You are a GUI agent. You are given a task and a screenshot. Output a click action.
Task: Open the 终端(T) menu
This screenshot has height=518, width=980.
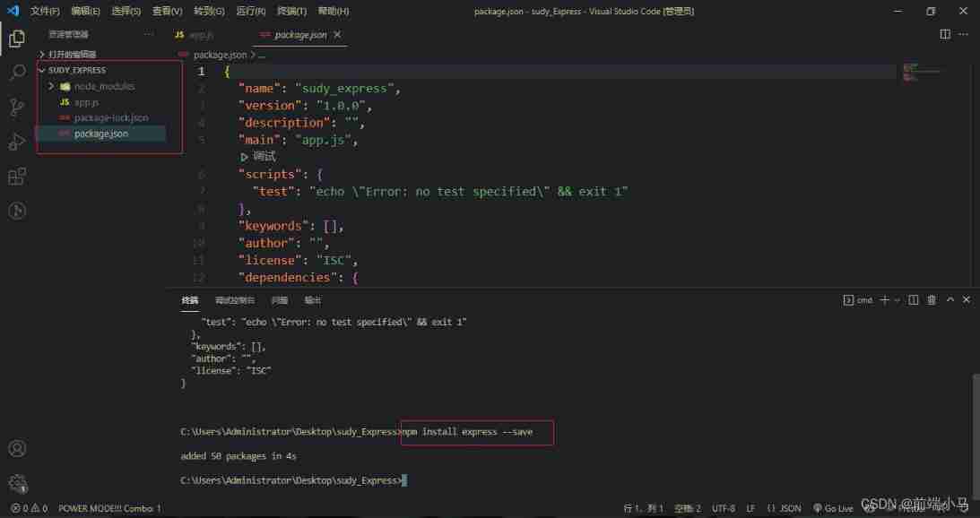291,11
